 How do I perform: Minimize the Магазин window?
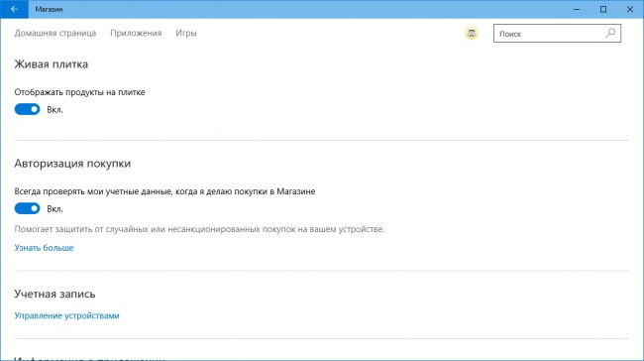click(x=577, y=9)
